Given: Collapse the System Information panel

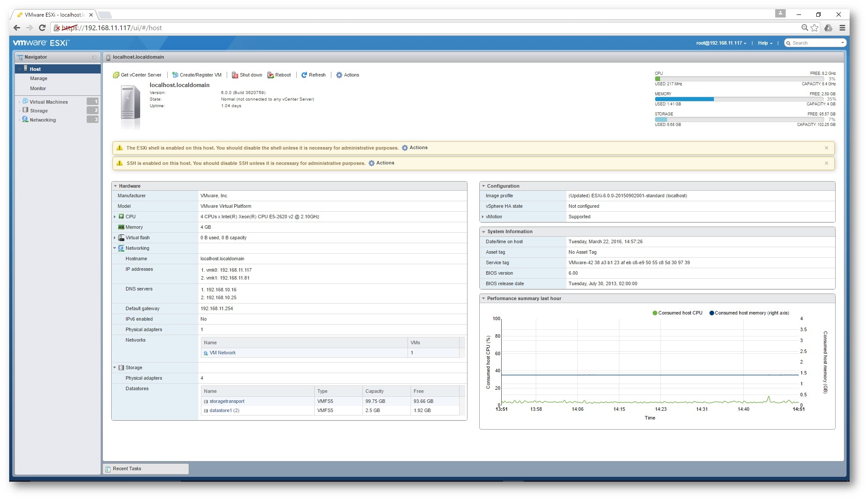Looking at the screenshot, I should (x=484, y=231).
